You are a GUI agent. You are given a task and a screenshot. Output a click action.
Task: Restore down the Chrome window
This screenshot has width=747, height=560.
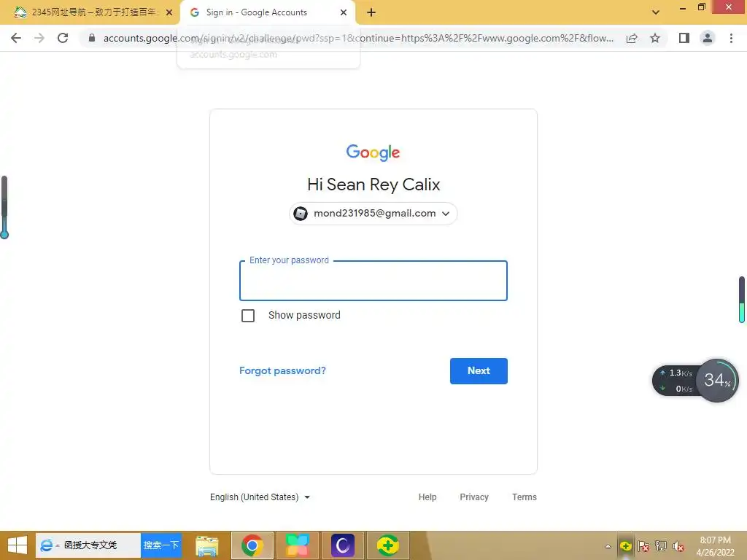click(701, 7)
